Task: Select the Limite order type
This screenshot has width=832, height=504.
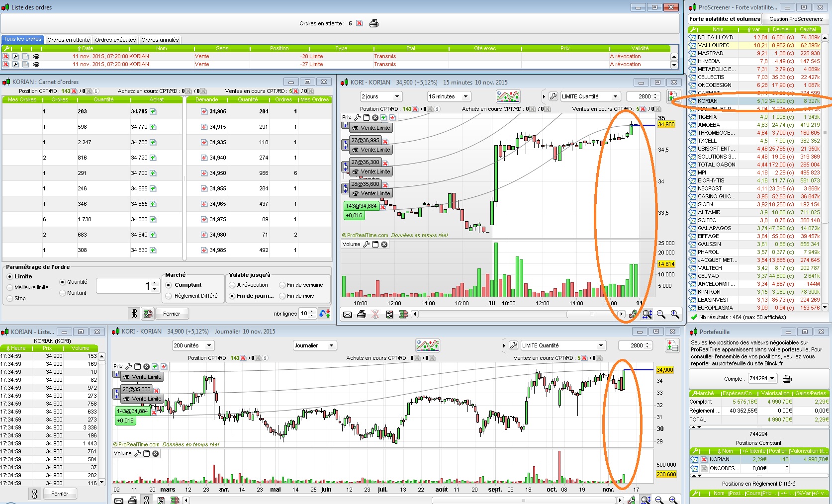Action: [x=19, y=276]
